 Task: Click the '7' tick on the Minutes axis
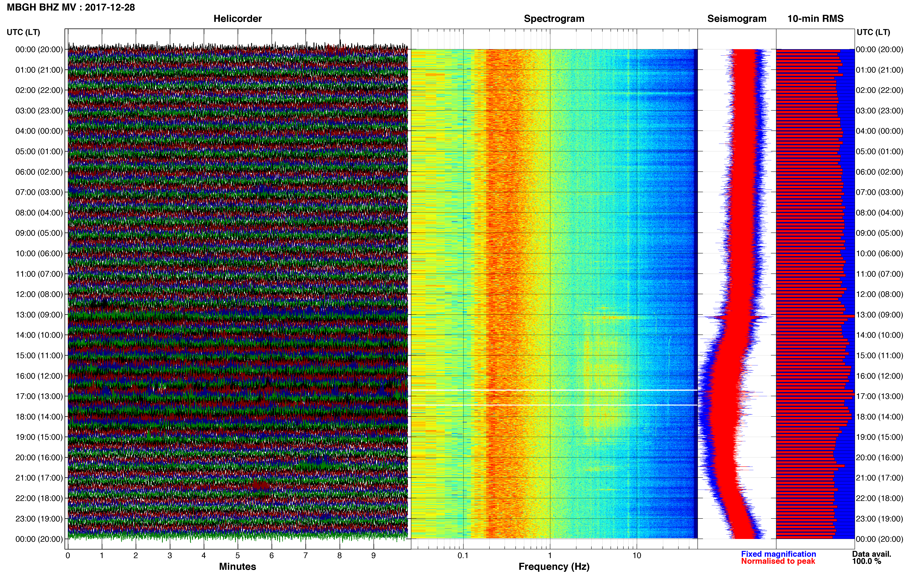pos(306,556)
